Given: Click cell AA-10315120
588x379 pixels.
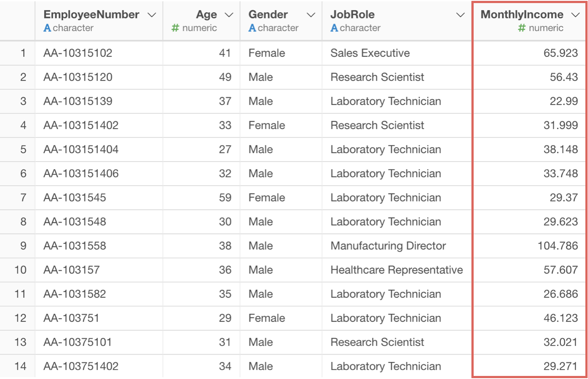Looking at the screenshot, I should click(x=99, y=77).
